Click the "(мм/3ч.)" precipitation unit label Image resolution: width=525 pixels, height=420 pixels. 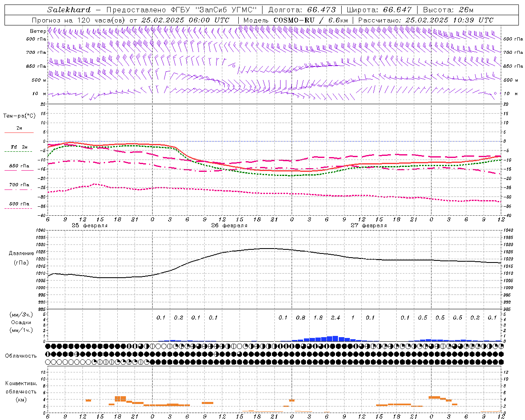(21, 315)
